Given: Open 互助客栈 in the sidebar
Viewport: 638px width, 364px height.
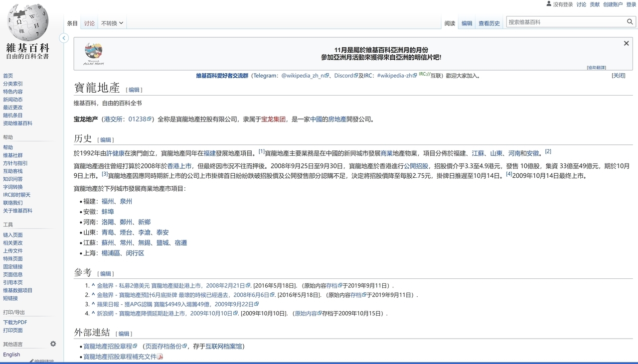Looking at the screenshot, I should [13, 171].
